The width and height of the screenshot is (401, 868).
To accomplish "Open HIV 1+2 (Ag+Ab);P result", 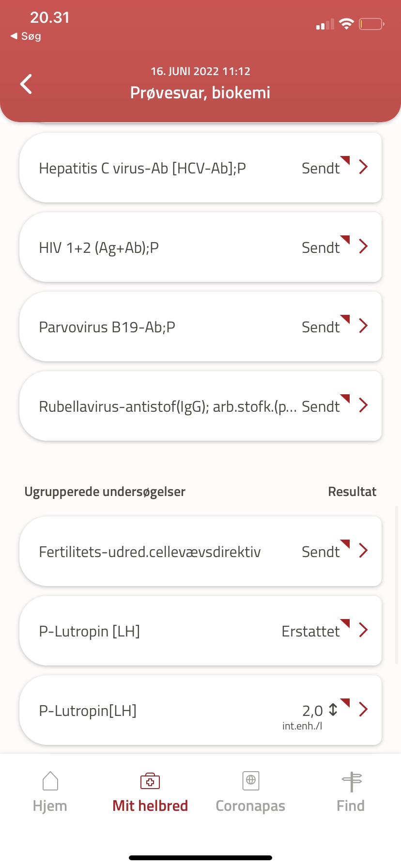I will pos(99,248).
